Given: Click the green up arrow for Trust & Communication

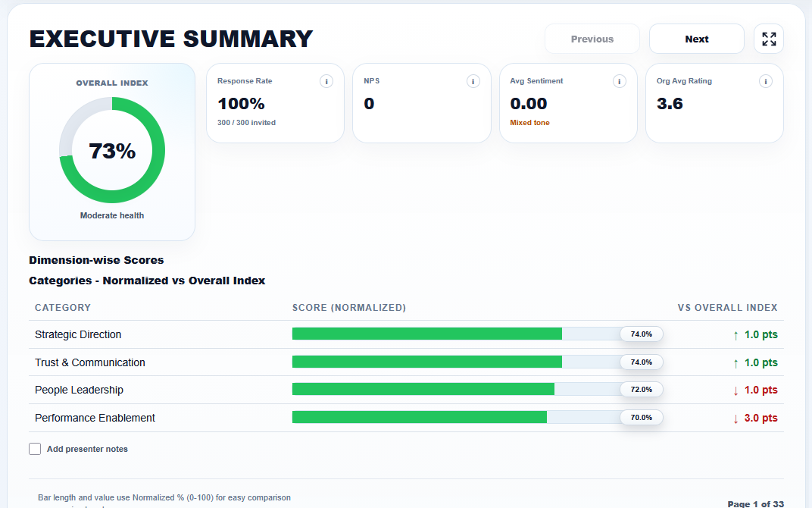Looking at the screenshot, I should (x=736, y=363).
